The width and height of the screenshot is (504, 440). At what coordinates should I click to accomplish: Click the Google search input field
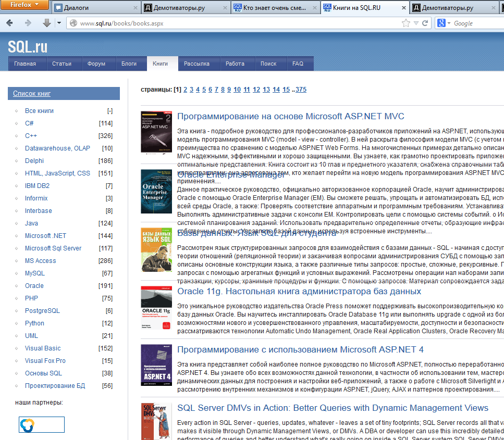coord(477,23)
